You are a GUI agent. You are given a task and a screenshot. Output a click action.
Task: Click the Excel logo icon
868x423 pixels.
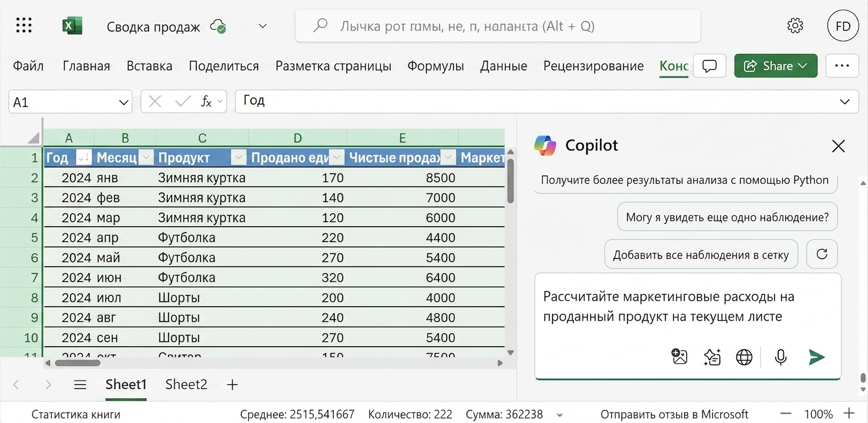click(x=72, y=26)
